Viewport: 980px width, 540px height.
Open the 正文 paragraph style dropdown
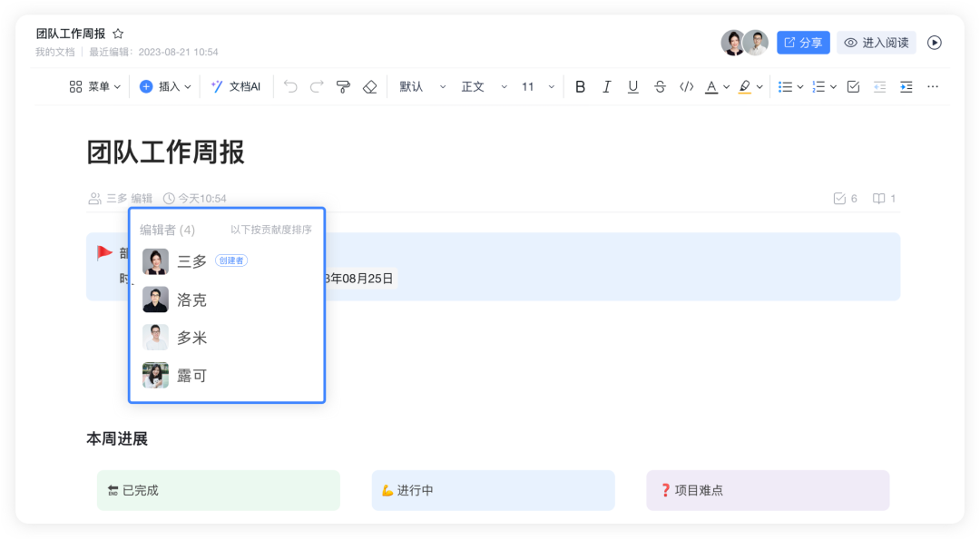click(x=484, y=87)
